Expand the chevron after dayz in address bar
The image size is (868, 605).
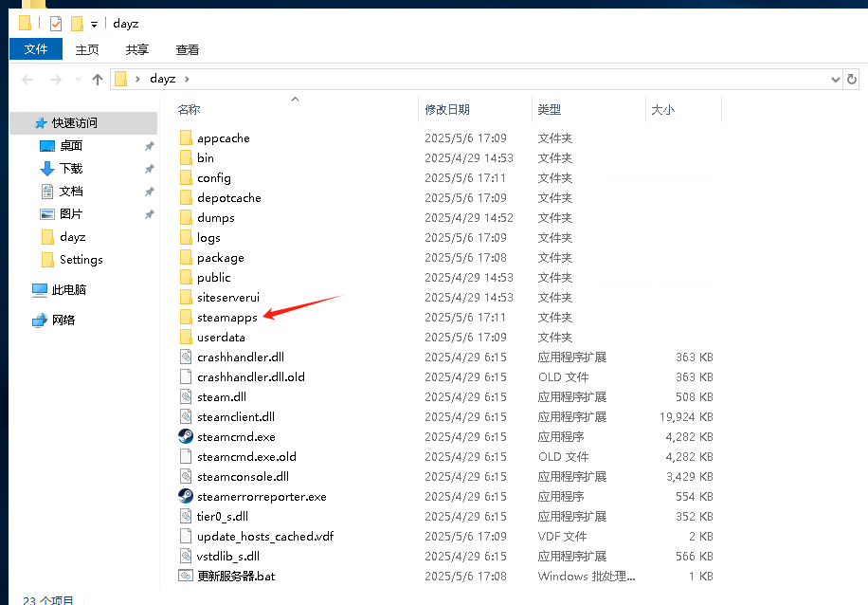click(x=187, y=80)
